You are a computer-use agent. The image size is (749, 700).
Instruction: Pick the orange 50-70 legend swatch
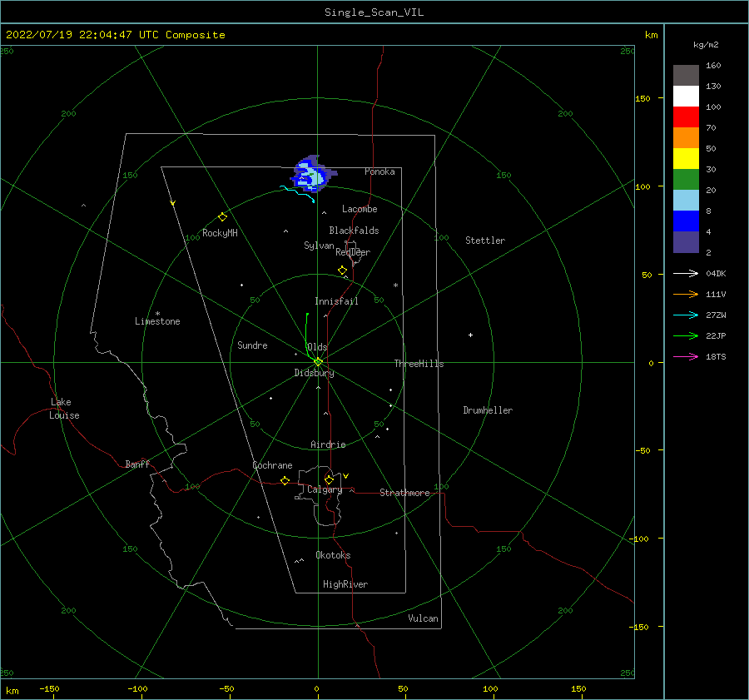[x=686, y=138]
